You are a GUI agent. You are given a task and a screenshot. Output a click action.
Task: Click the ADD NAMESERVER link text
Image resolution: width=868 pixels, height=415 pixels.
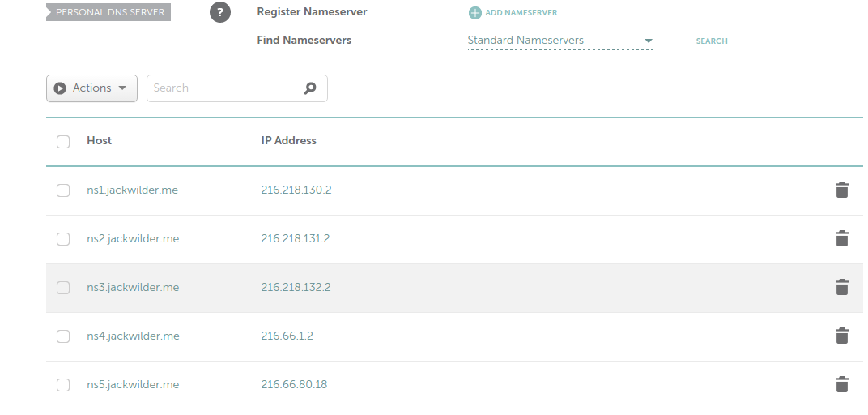click(x=521, y=13)
